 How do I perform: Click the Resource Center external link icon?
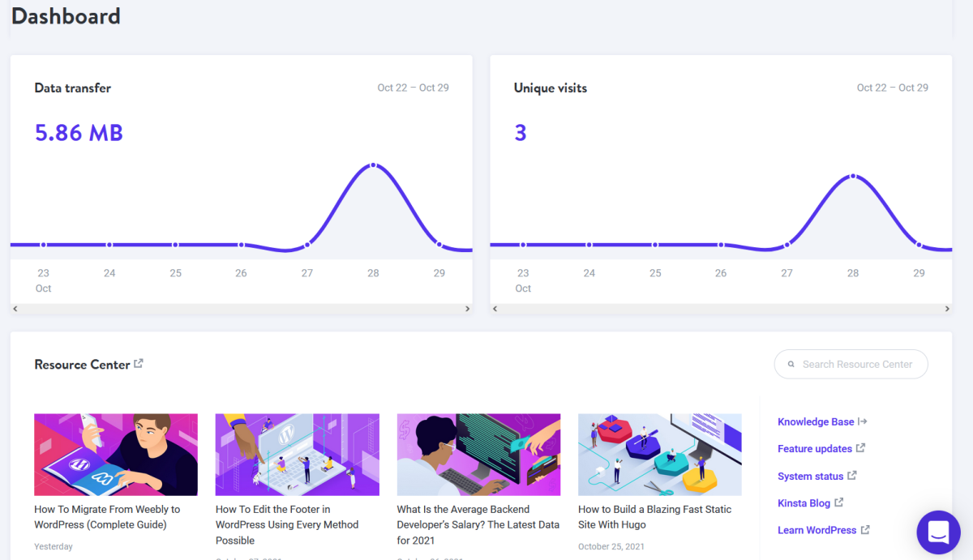pos(139,364)
